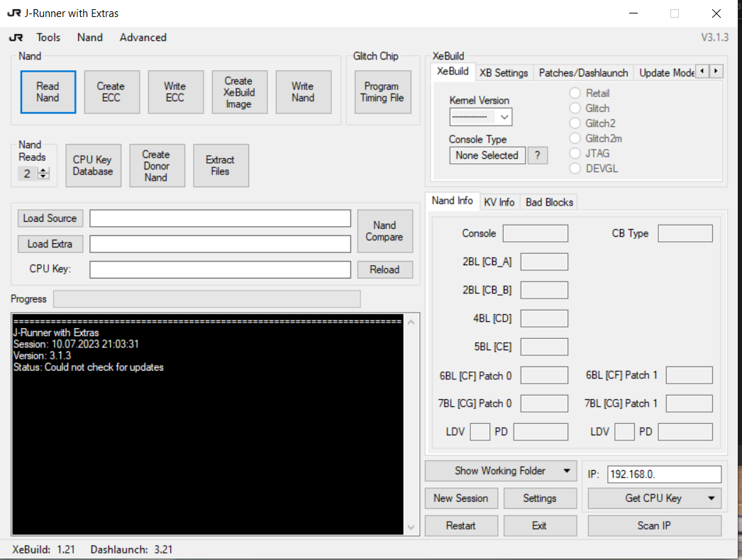Click Dashlaunch 3.21 status bar text
The image size is (742, 560).
click(131, 549)
